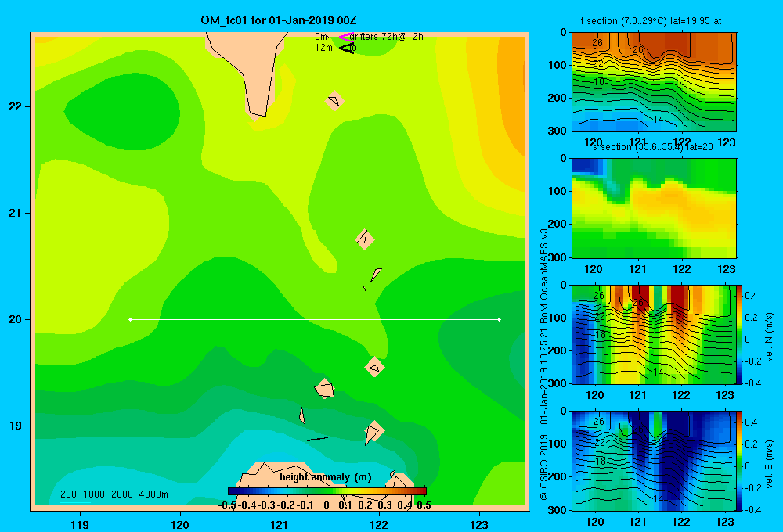The width and height of the screenshot is (783, 532).
Task: Click the 's section' lat=20 title
Action: [653, 147]
